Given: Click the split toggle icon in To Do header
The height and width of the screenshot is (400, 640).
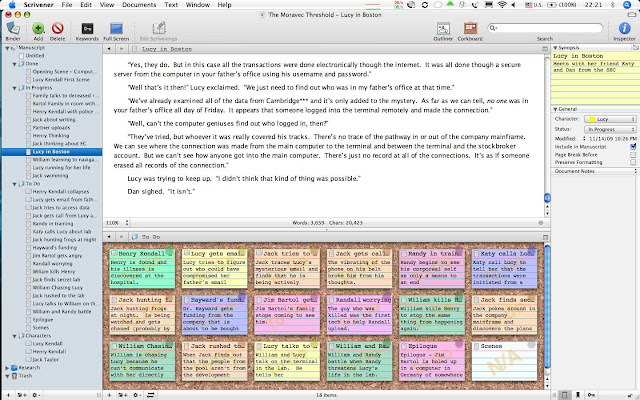Looking at the screenshot, I should (545, 237).
